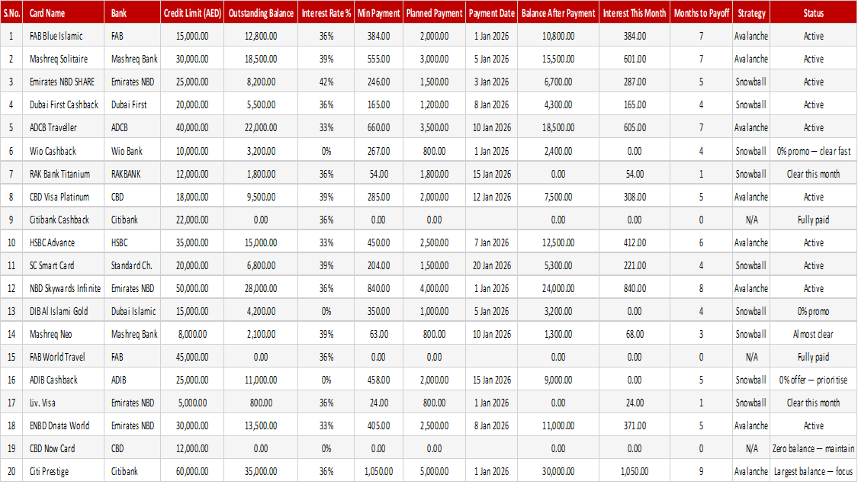Select the FAB World Travel cell
This screenshot has width=858, height=504.
(x=63, y=358)
